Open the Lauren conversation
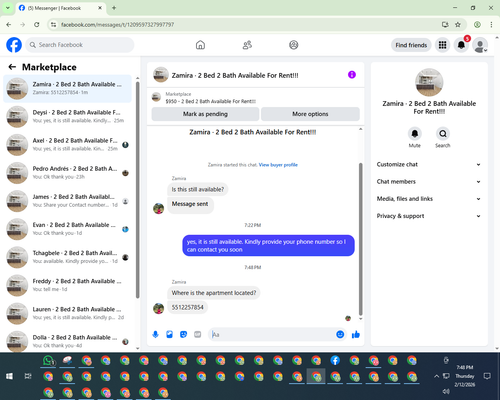This screenshot has width=500, height=400. coord(67,313)
